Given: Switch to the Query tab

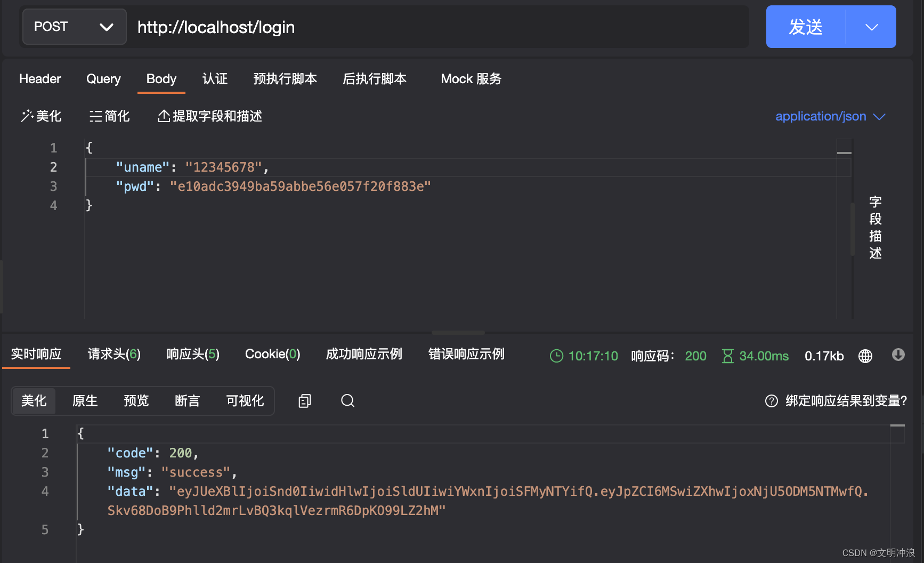Looking at the screenshot, I should click(103, 79).
